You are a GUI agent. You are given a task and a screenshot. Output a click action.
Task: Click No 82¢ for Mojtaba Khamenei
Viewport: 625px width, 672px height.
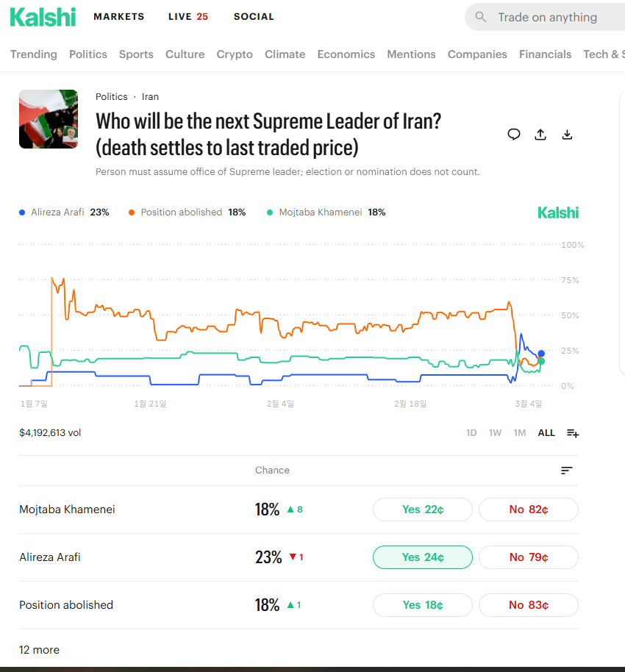coord(529,510)
